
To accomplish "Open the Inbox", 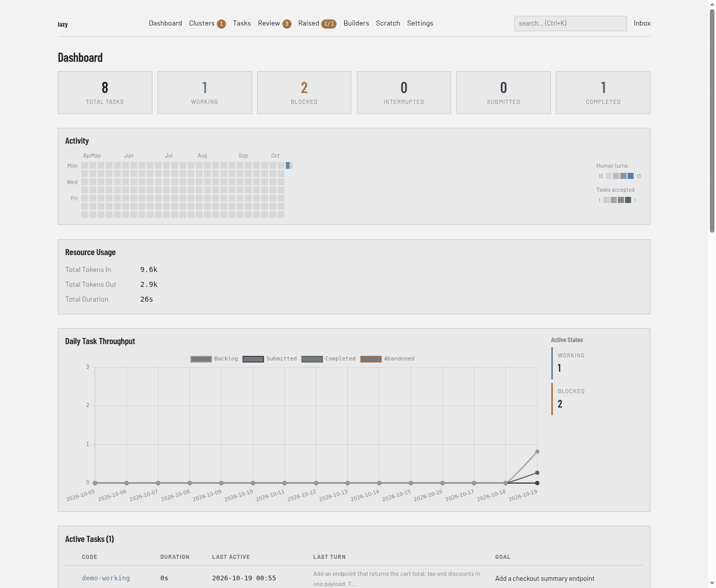I will [x=642, y=24].
